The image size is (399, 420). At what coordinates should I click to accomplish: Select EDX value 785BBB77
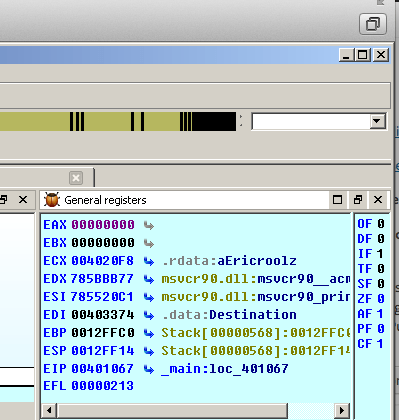[102, 279]
